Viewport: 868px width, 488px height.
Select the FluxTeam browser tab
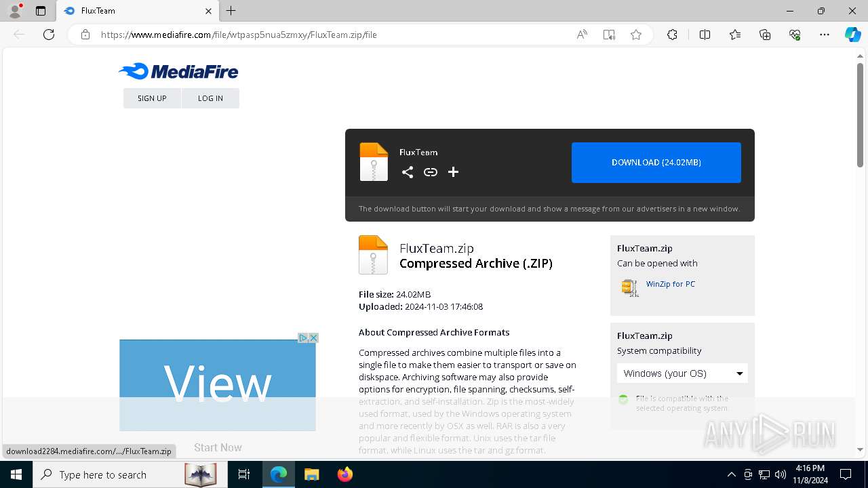point(137,11)
